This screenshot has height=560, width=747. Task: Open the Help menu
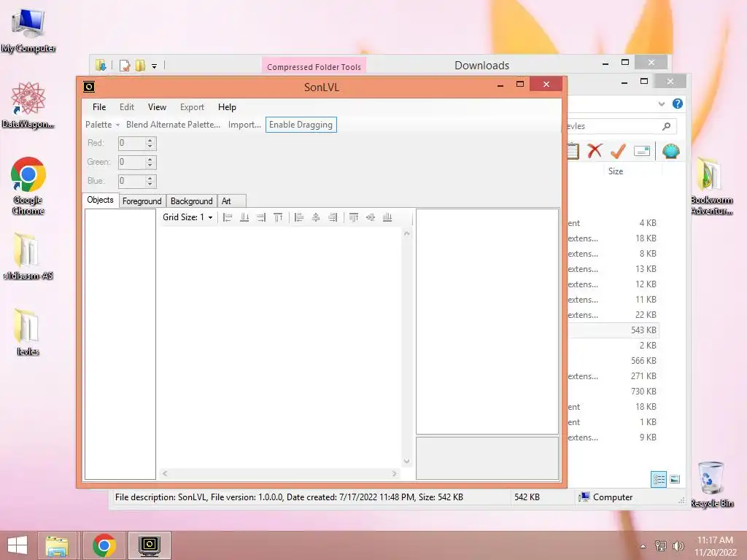click(227, 107)
